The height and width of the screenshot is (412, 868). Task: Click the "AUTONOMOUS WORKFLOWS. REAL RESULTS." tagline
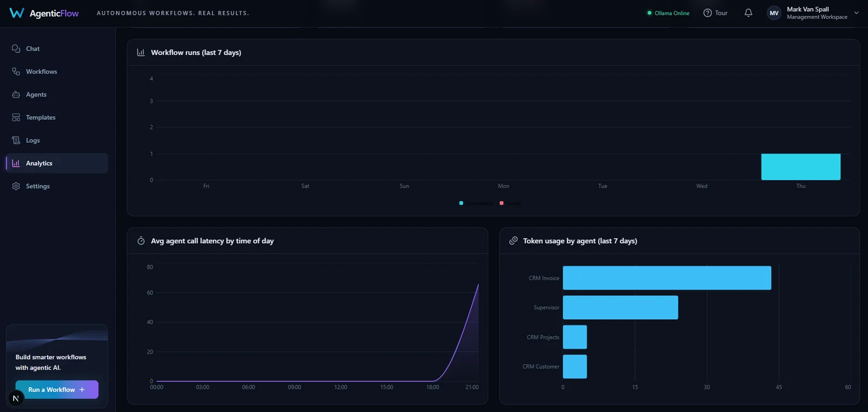[173, 13]
